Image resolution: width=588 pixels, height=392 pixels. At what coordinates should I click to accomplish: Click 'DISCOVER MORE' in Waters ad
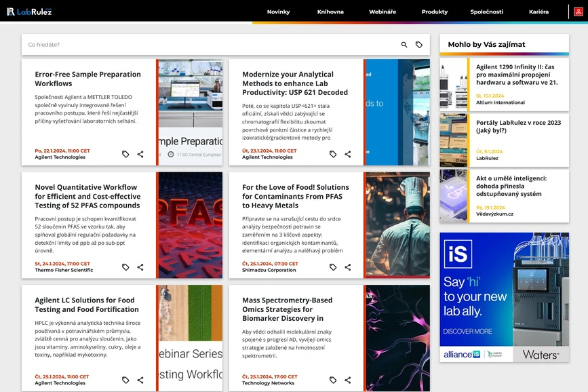467,332
